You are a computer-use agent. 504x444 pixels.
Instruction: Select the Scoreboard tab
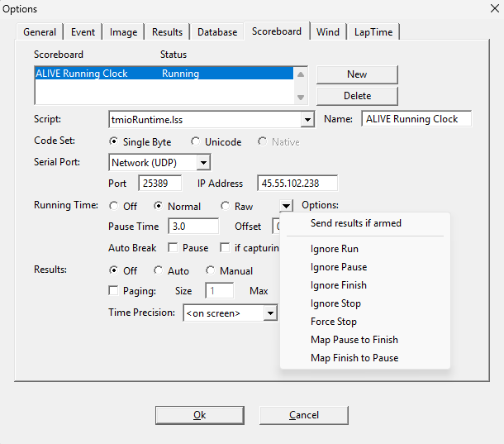tap(277, 31)
